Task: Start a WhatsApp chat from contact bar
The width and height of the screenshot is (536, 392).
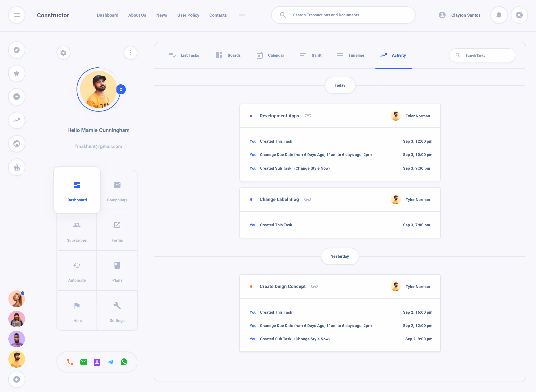Action: point(124,362)
